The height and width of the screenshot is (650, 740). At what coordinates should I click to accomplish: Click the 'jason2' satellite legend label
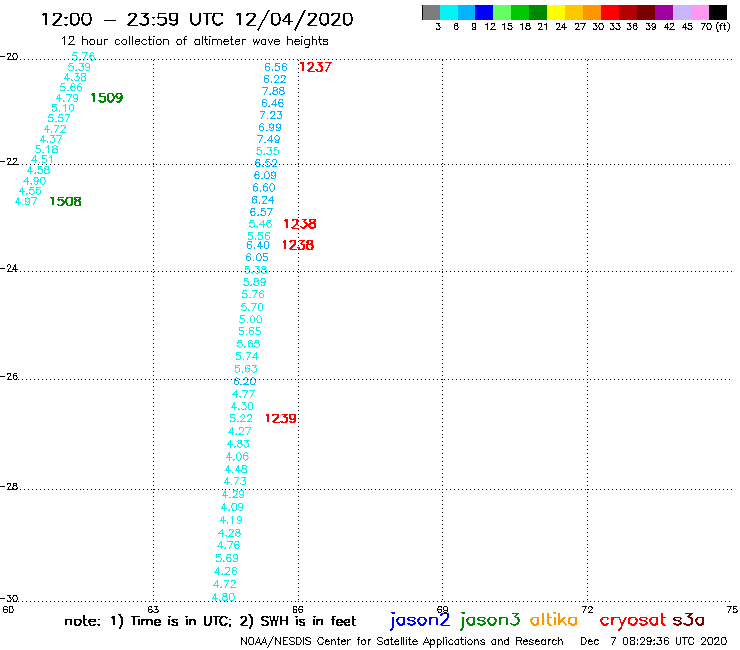point(420,620)
